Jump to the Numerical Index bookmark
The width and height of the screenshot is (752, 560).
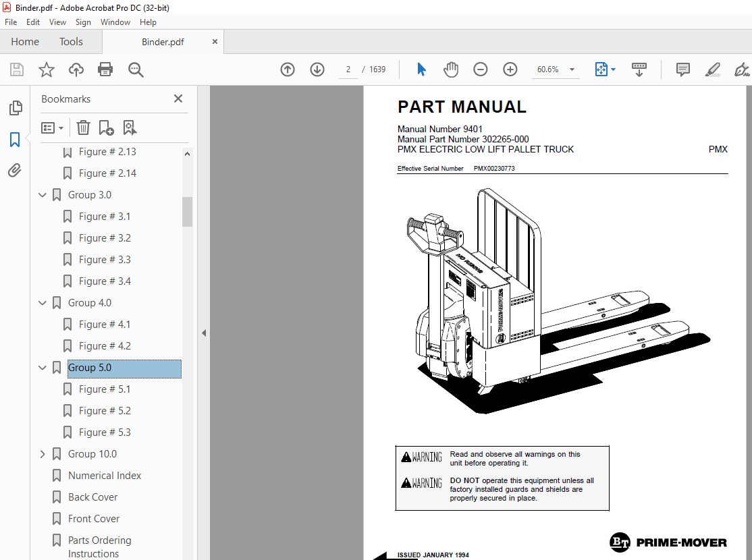(x=105, y=475)
